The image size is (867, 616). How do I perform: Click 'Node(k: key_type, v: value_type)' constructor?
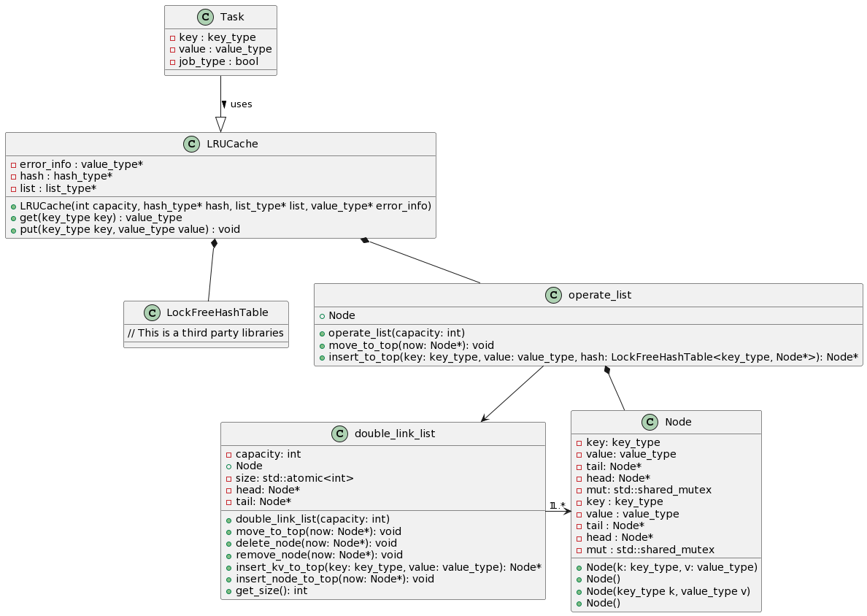coord(672,567)
